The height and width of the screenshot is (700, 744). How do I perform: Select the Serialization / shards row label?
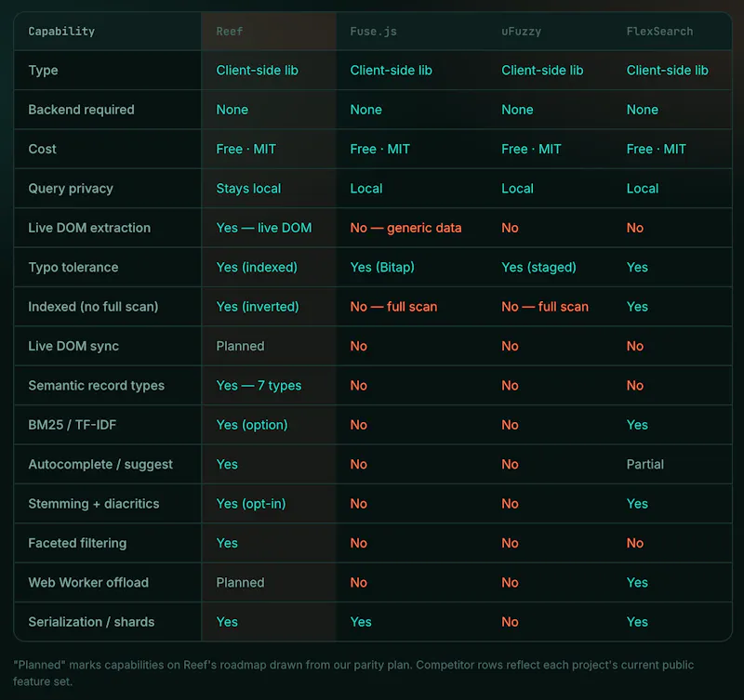(x=91, y=621)
